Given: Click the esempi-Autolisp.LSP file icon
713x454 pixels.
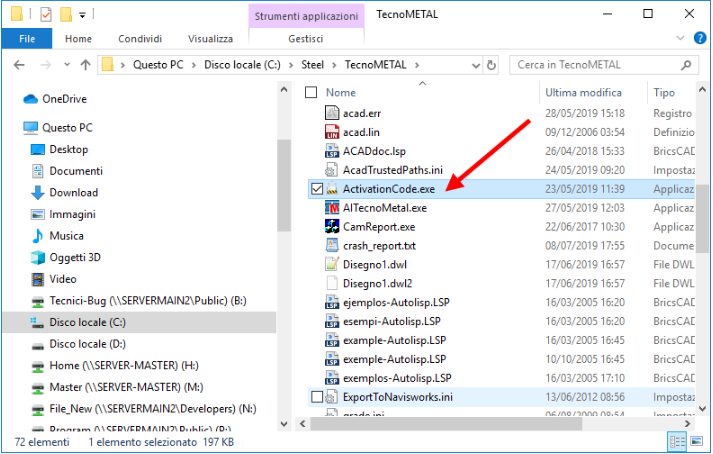Looking at the screenshot, I should tap(332, 321).
